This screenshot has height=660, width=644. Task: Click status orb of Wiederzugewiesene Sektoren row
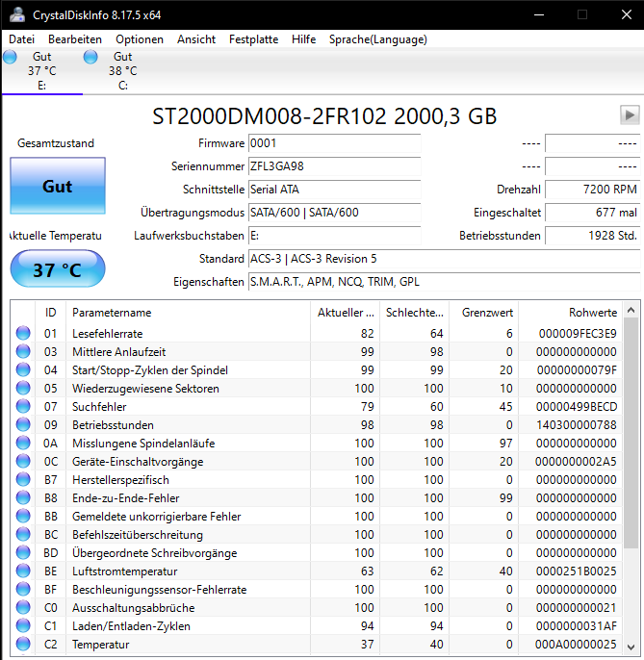pyautogui.click(x=23, y=388)
